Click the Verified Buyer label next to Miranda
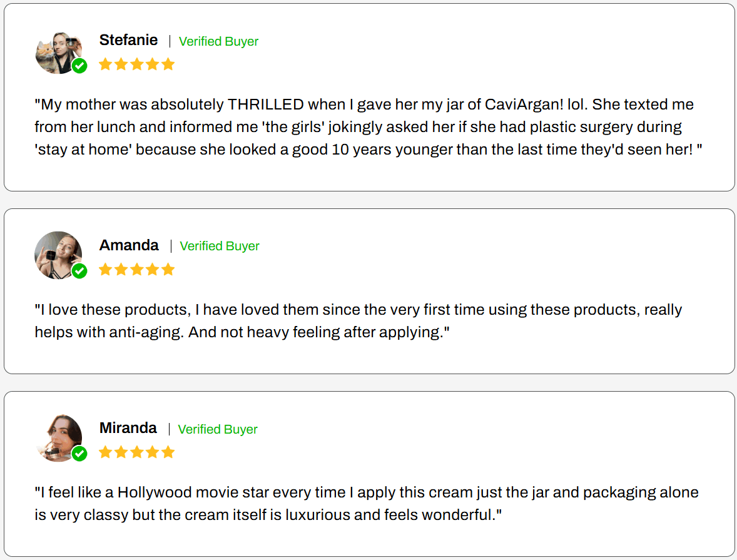The width and height of the screenshot is (737, 560). pos(218,429)
